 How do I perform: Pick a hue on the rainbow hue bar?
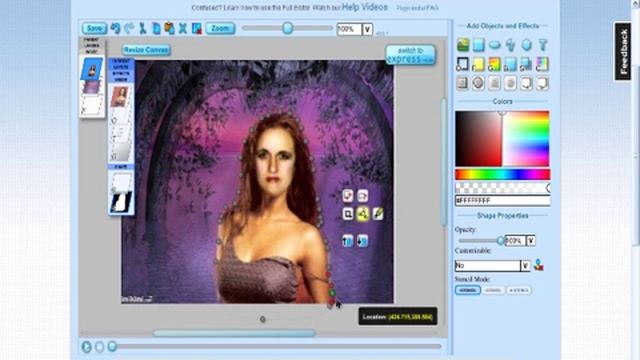click(502, 175)
